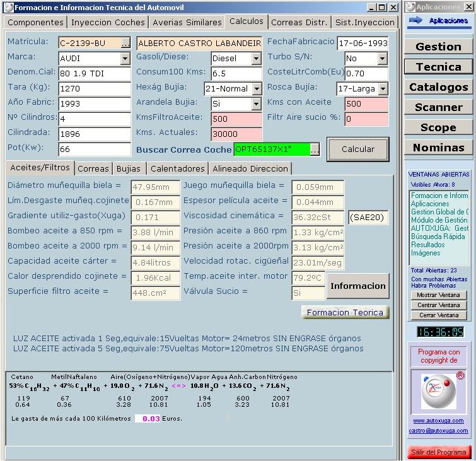Switch to Inyeccion Coches tab
Image resolution: width=476 pixels, height=461 pixels.
click(x=108, y=22)
